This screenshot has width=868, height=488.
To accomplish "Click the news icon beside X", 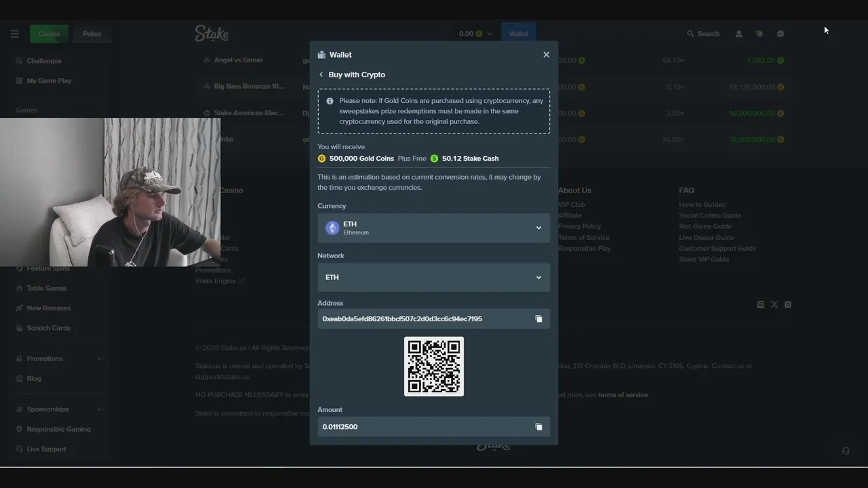I will 760,305.
